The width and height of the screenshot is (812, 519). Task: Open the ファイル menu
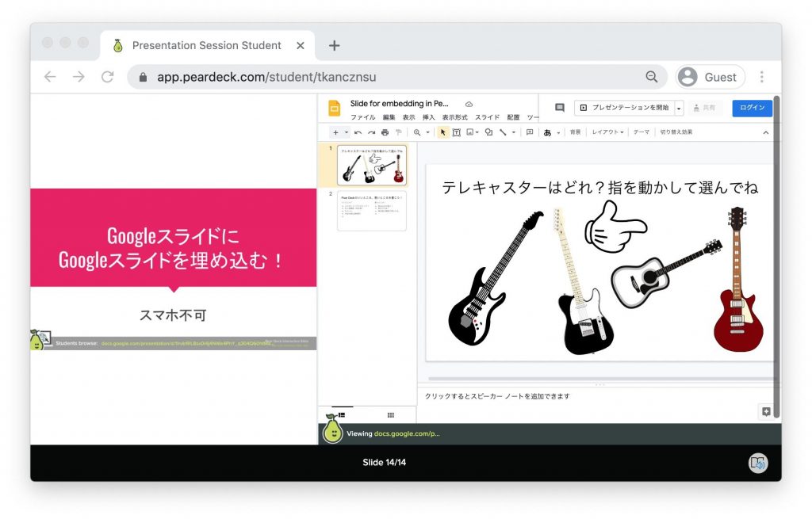362,117
